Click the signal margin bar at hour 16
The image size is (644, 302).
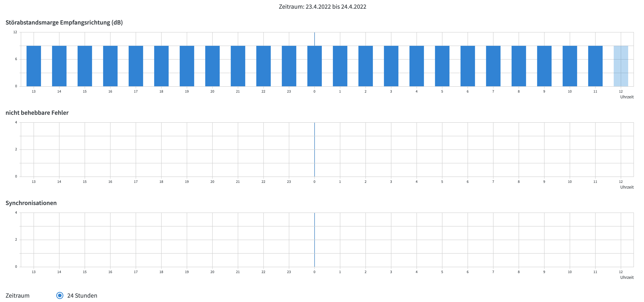110,66
